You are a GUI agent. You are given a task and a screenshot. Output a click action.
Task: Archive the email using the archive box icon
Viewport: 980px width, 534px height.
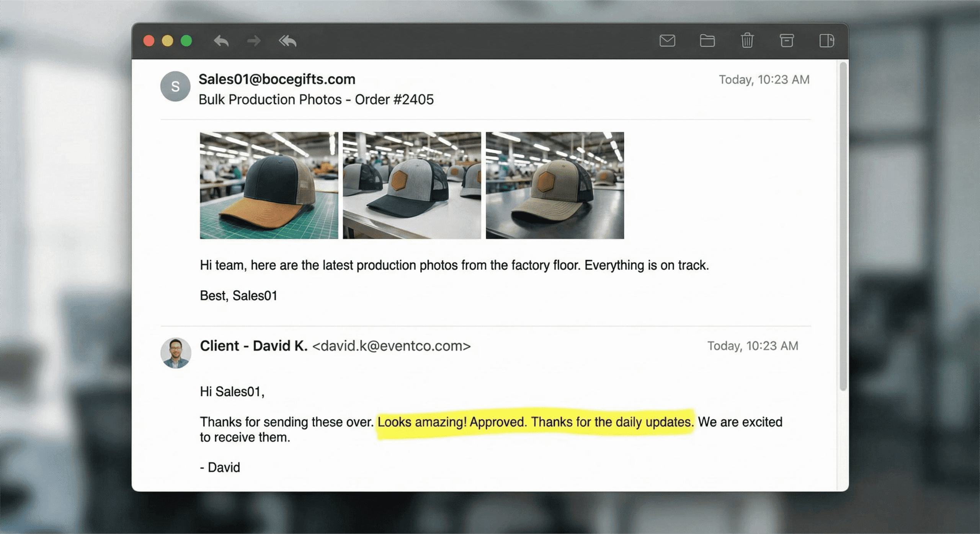click(x=787, y=41)
